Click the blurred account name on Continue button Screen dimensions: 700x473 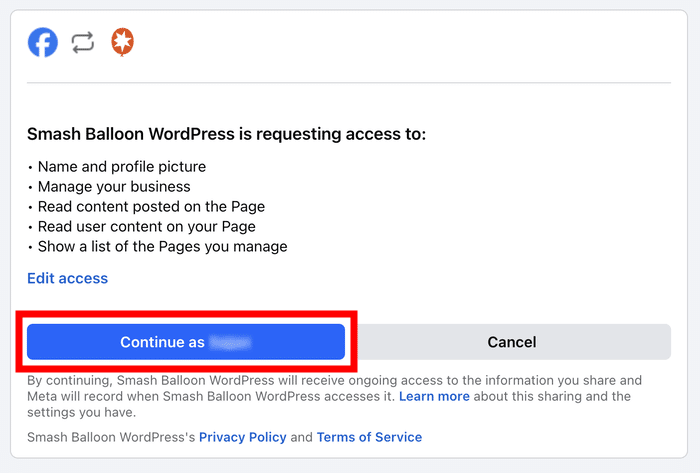pos(230,342)
